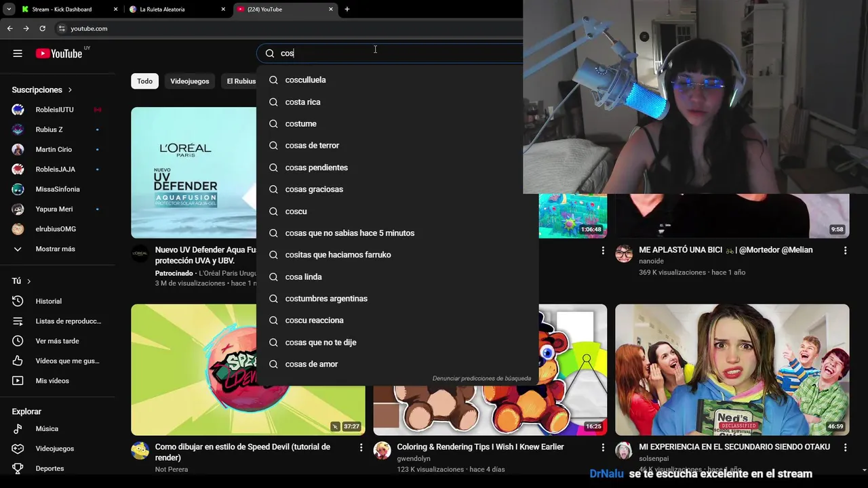The height and width of the screenshot is (488, 868).
Task: Open the nanoide channel link
Action: [651, 262]
